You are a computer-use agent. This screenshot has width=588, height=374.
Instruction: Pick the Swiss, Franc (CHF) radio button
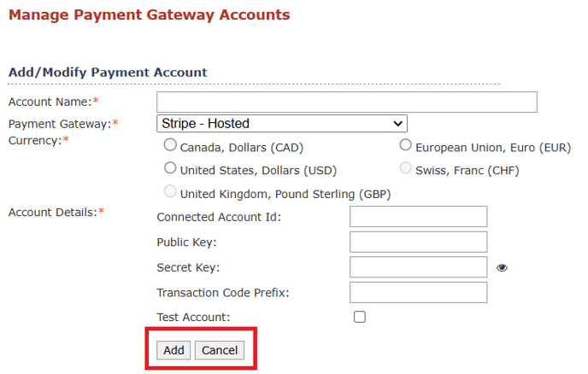[x=405, y=168]
